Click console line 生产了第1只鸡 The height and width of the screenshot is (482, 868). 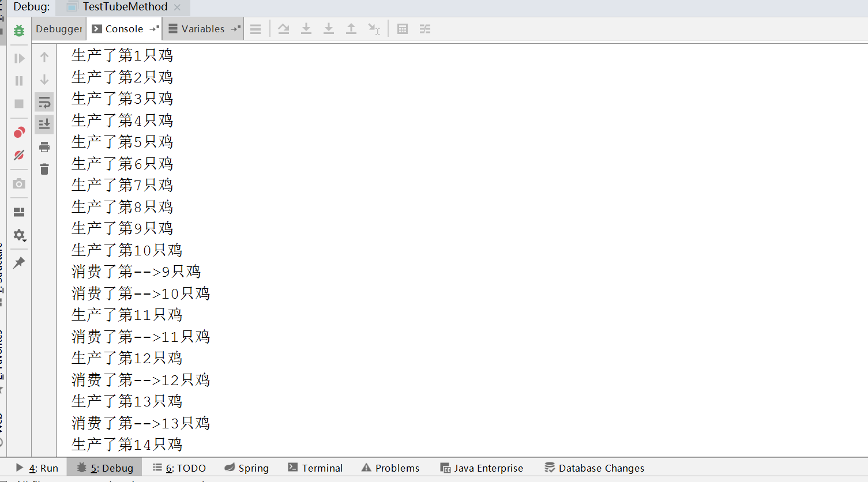click(122, 55)
